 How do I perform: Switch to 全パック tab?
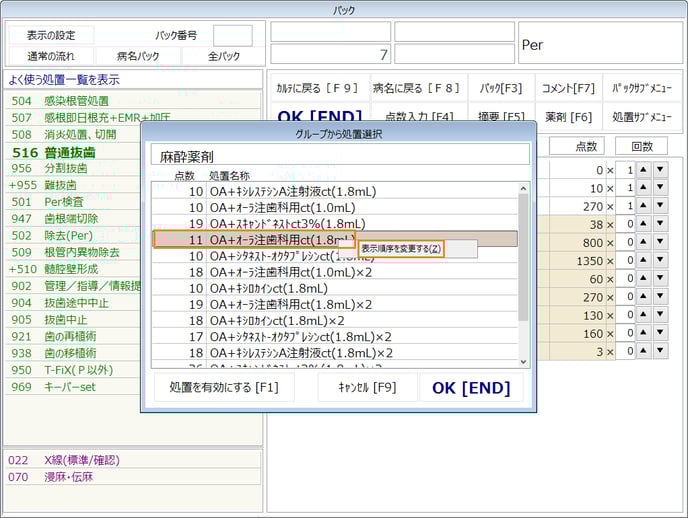224,56
